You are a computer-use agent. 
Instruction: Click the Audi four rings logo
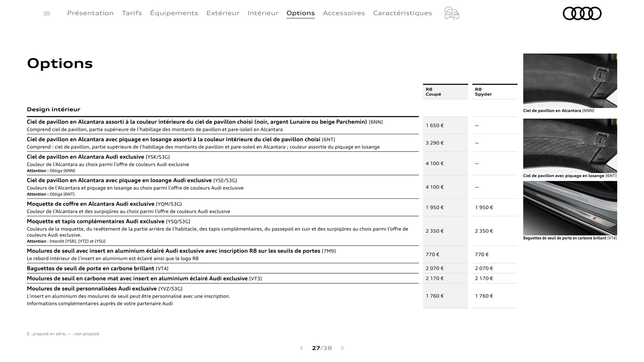[582, 14]
